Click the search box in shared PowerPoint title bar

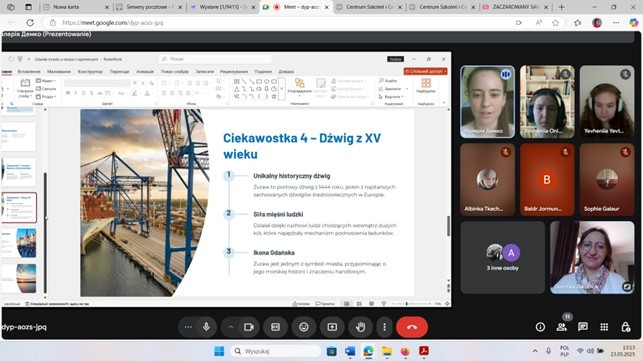pos(215,59)
